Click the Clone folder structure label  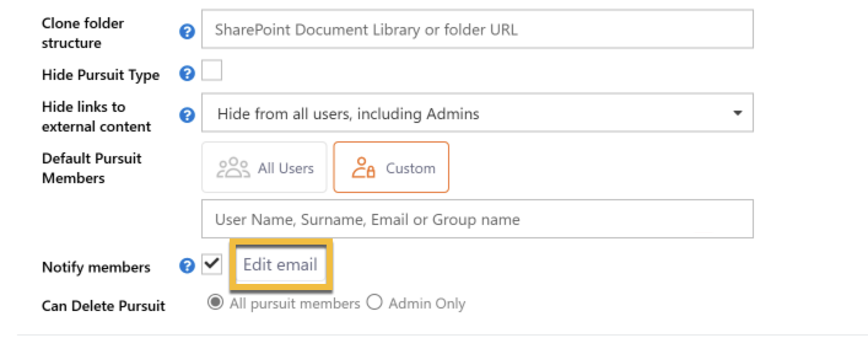click(82, 33)
